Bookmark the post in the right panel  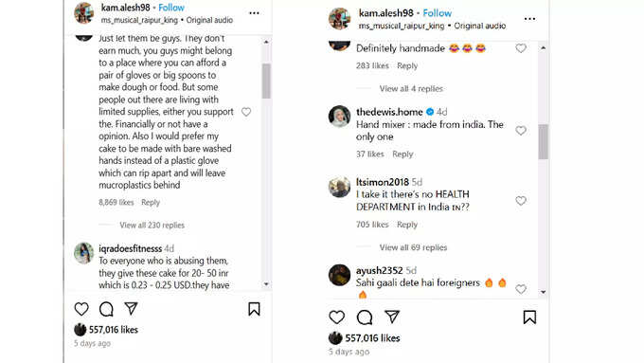529,318
